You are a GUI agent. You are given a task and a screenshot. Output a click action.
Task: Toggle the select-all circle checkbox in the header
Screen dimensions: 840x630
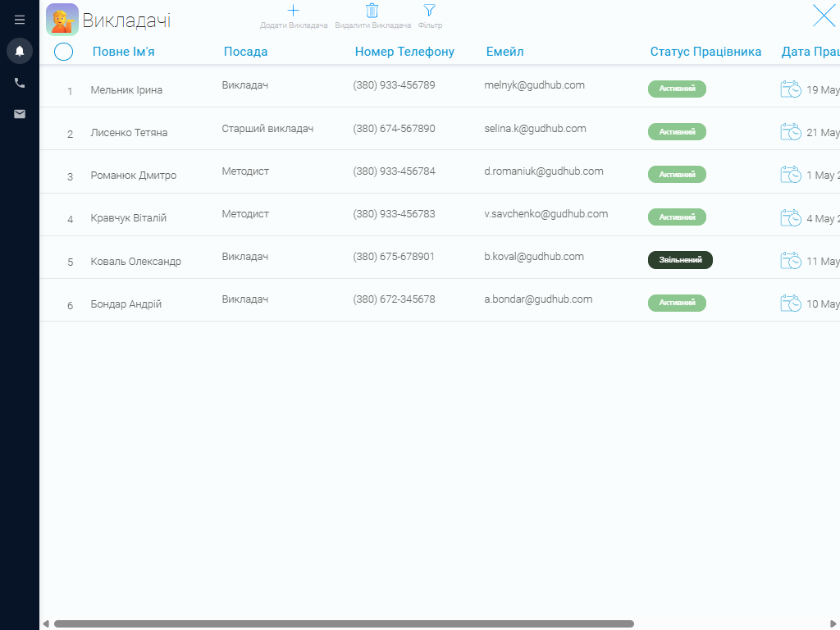tap(63, 52)
